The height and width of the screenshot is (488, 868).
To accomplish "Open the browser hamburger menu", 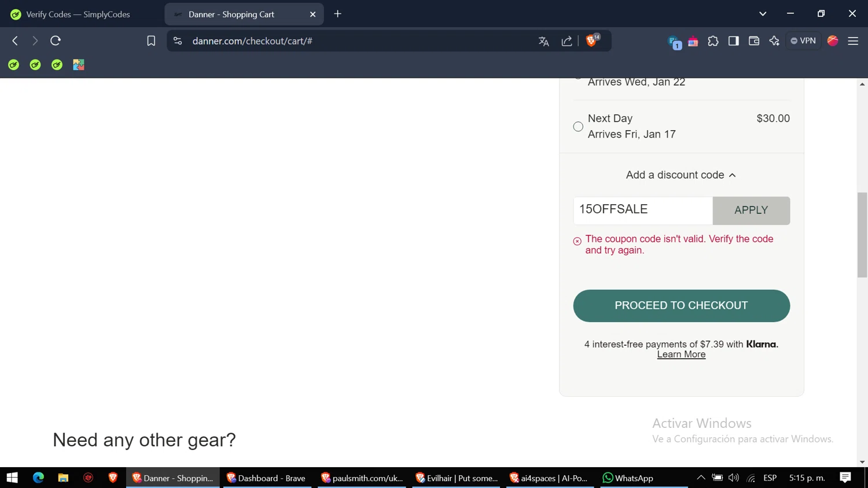I will (x=853, y=41).
